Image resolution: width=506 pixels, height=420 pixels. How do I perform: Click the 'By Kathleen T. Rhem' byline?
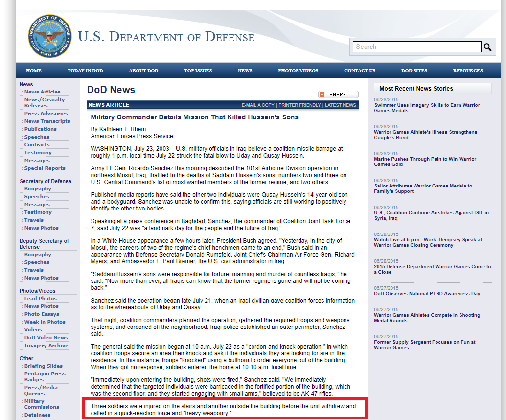pyautogui.click(x=118, y=129)
